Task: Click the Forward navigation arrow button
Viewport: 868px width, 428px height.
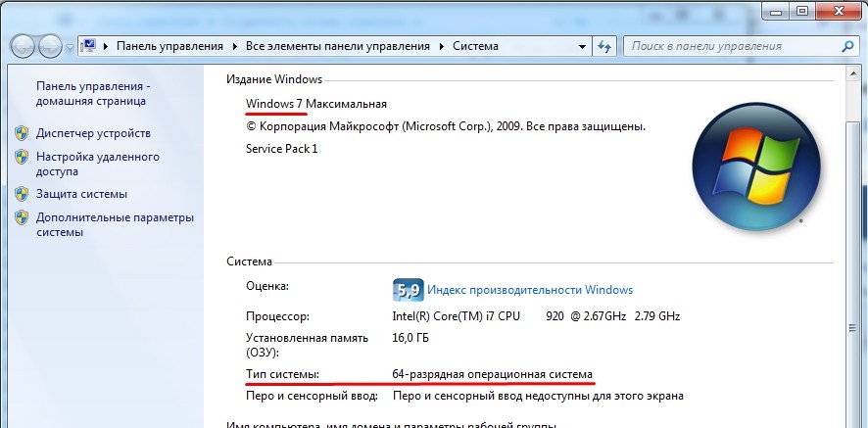Action: [50, 46]
